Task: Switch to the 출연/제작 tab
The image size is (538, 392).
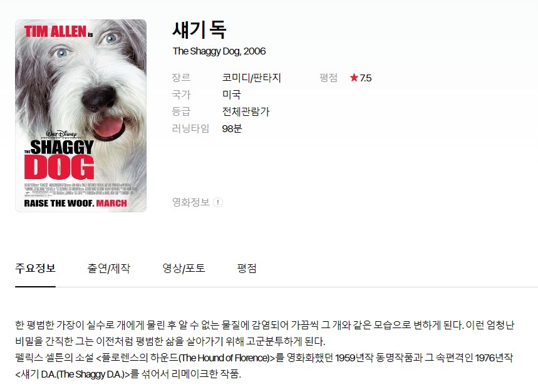Action: pyautogui.click(x=109, y=268)
